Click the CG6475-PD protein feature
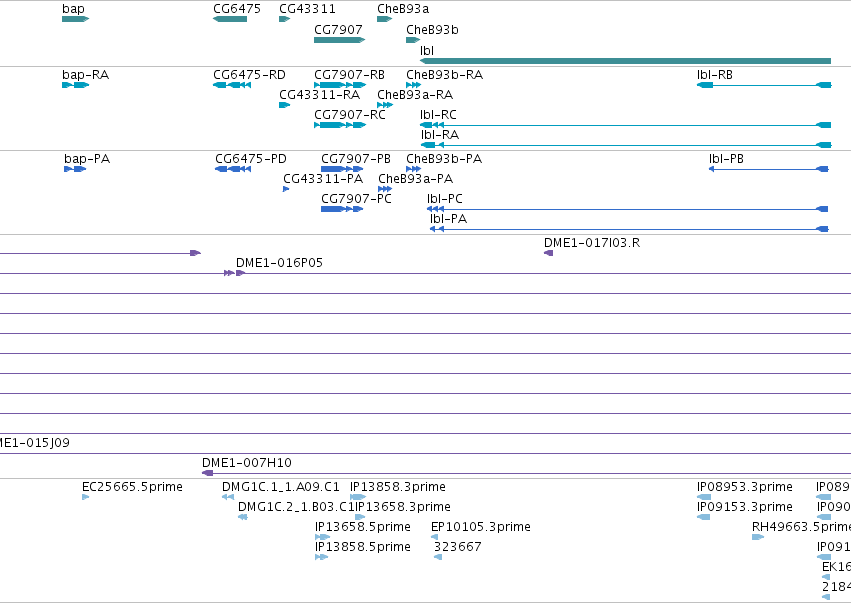 click(233, 169)
